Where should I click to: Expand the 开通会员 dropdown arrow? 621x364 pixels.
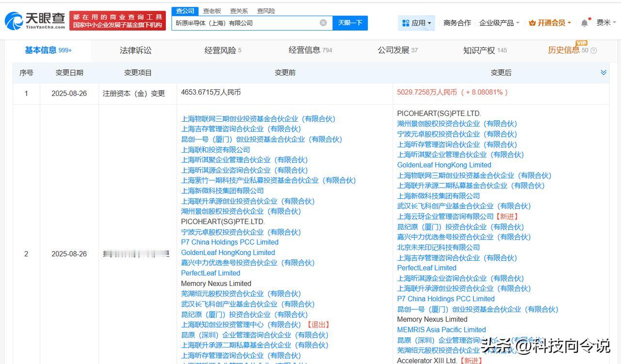pos(569,23)
